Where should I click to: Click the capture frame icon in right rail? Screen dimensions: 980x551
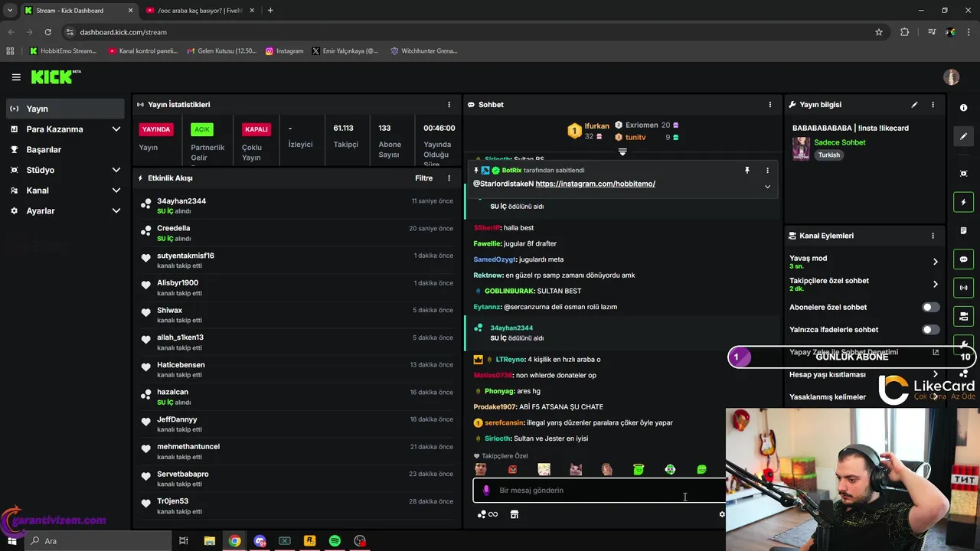pyautogui.click(x=964, y=174)
